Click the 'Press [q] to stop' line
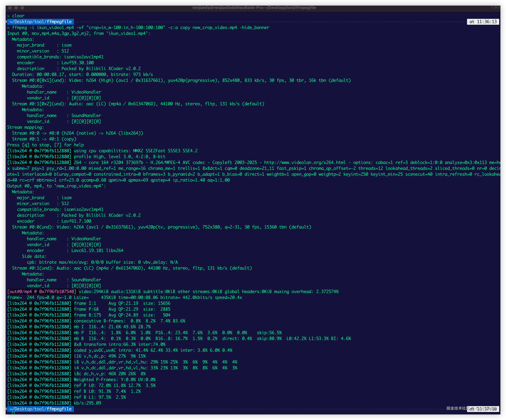 (x=46, y=145)
